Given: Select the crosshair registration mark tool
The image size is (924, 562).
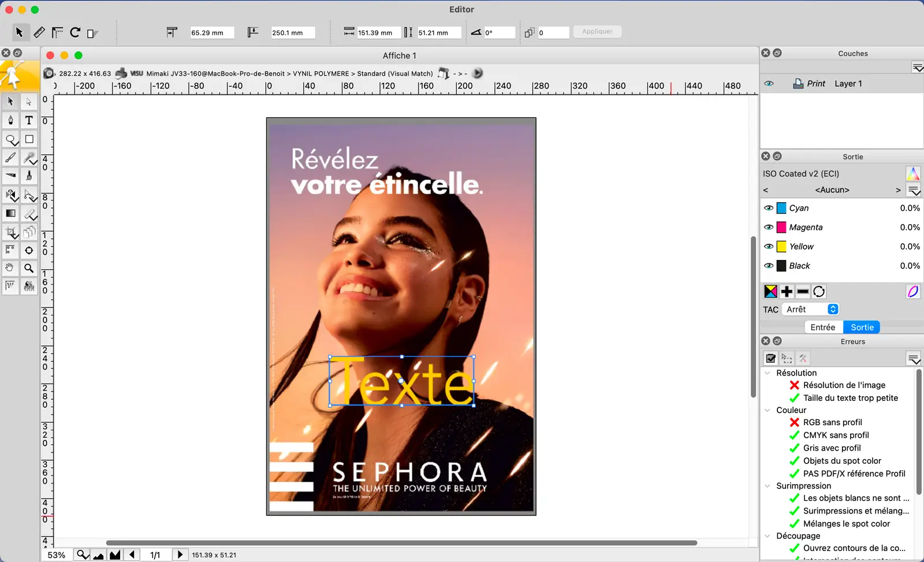Looking at the screenshot, I should tap(29, 250).
